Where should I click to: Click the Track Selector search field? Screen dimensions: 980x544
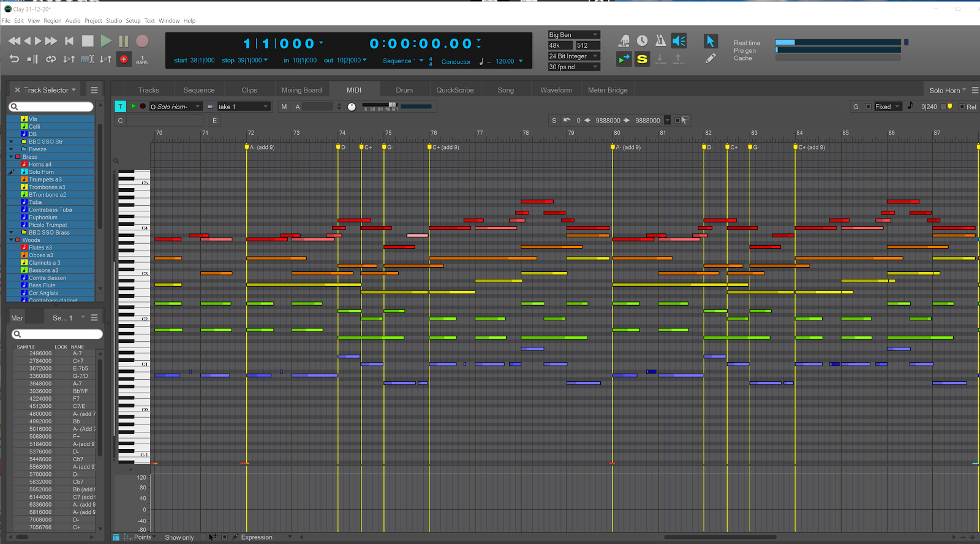pyautogui.click(x=51, y=107)
